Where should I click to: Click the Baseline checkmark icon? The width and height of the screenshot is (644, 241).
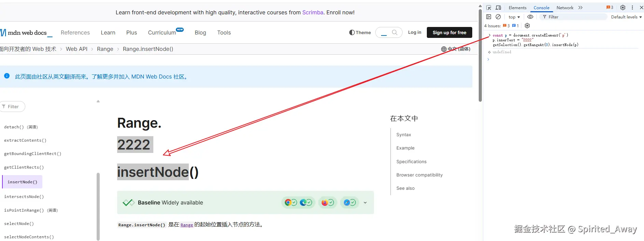(128, 202)
